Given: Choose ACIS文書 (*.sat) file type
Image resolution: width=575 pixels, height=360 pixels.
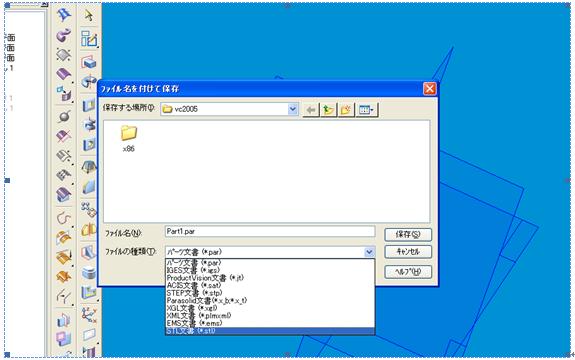Looking at the screenshot, I should pyautogui.click(x=270, y=285).
